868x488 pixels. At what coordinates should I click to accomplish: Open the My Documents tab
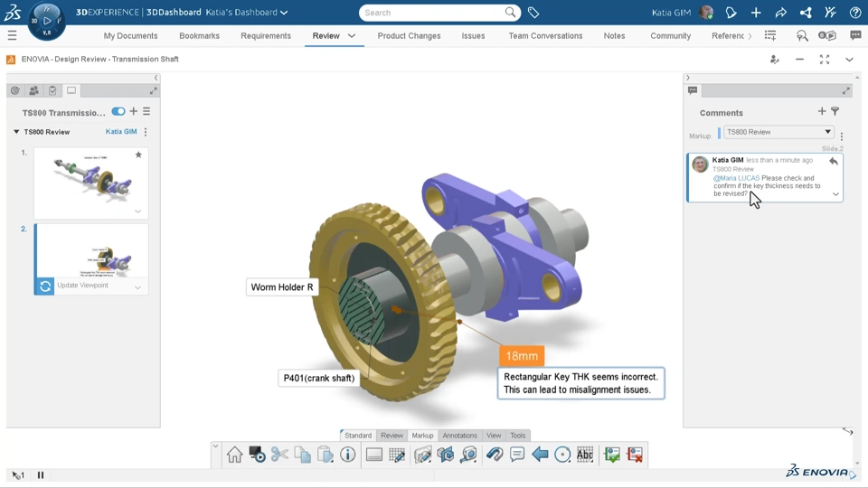pyautogui.click(x=130, y=35)
